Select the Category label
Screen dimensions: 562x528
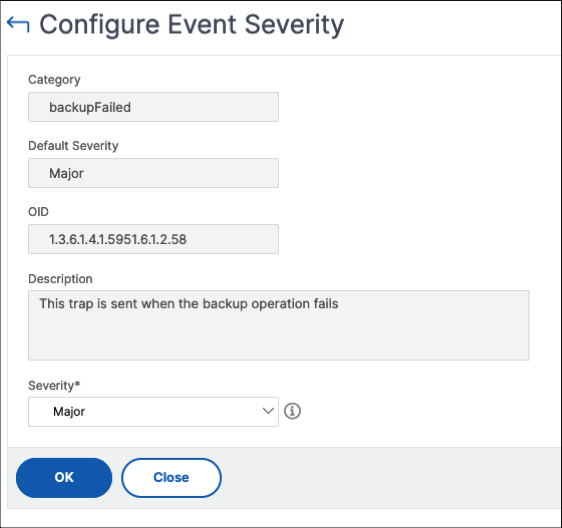[x=54, y=80]
